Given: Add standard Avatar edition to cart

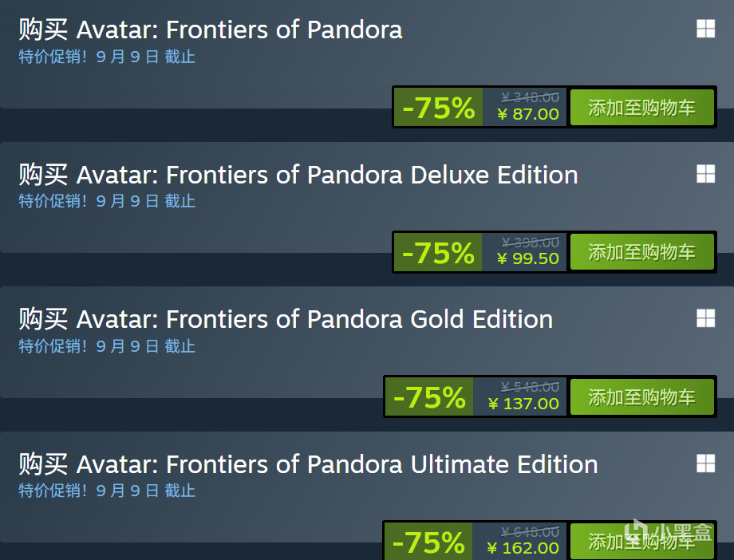Looking at the screenshot, I should tap(641, 107).
